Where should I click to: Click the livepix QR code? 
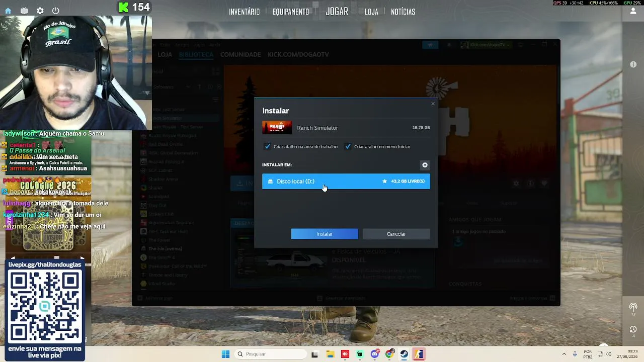coord(45,307)
